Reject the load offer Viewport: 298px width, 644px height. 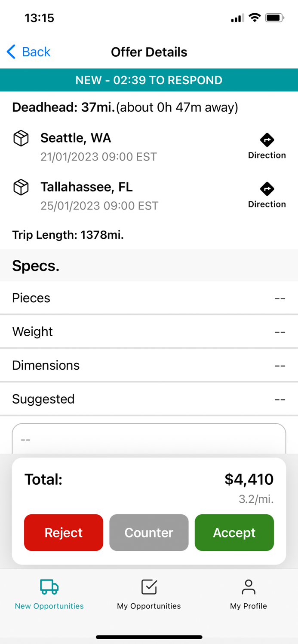[63, 532]
